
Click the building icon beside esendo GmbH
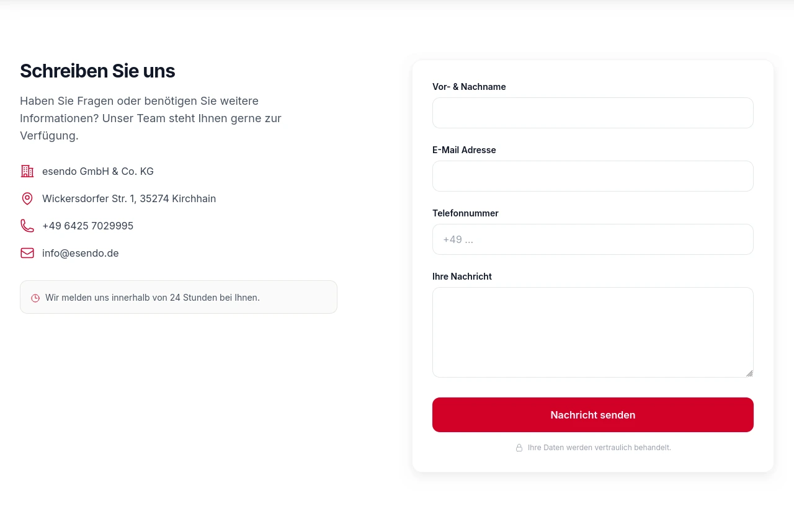(27, 171)
